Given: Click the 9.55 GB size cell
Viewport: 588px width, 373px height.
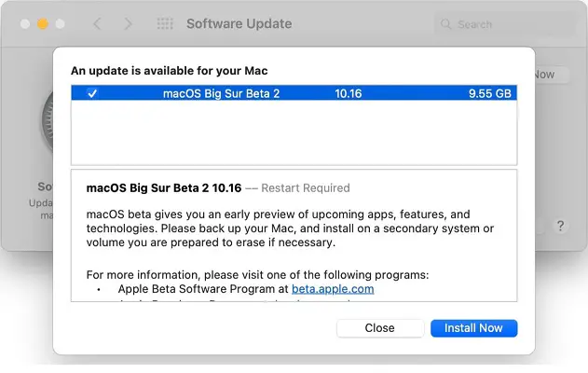Looking at the screenshot, I should tap(489, 93).
